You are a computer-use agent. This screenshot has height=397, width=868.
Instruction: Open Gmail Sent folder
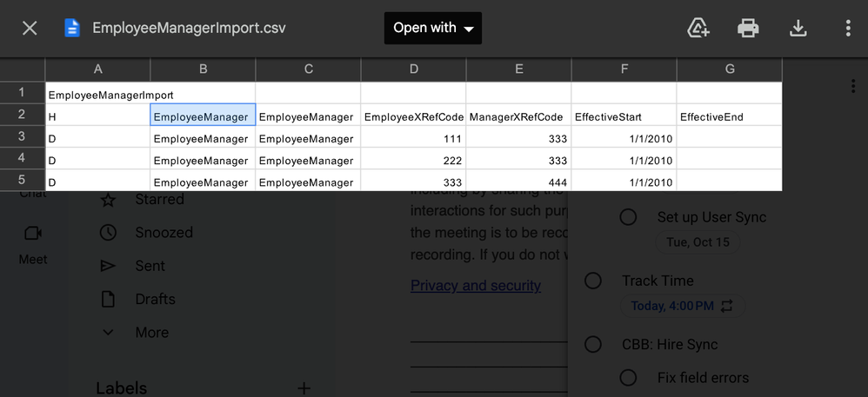click(132, 266)
